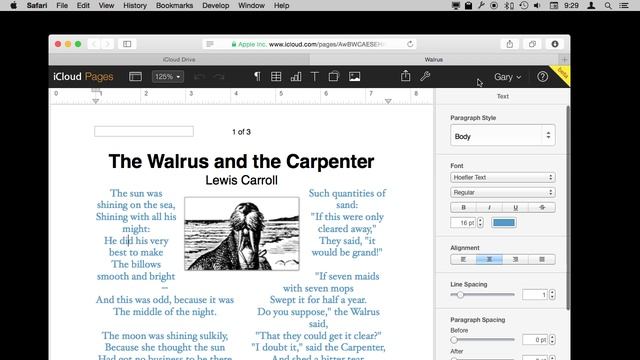
Task: Go forward in Safari
Action: coord(107,44)
